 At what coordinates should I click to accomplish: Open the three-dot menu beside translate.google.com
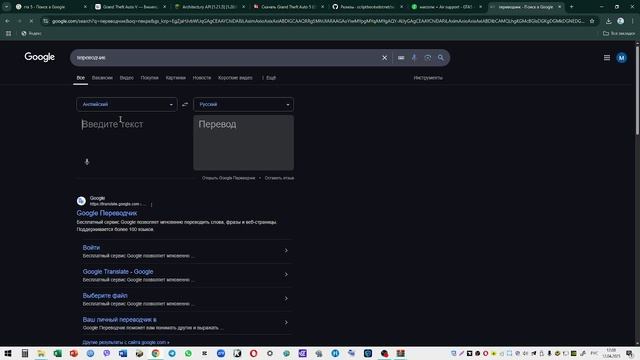point(151,204)
